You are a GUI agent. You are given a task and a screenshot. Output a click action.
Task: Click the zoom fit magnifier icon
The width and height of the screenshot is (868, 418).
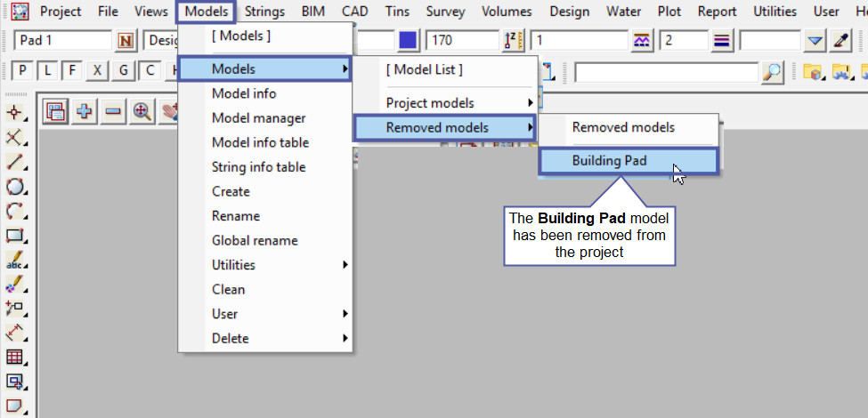pyautogui.click(x=142, y=111)
